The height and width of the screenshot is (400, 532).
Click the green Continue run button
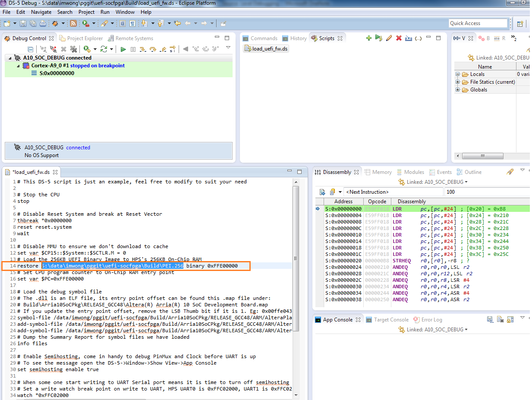coord(123,50)
